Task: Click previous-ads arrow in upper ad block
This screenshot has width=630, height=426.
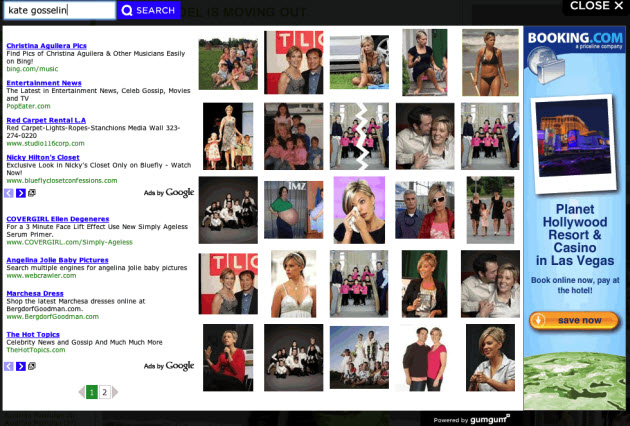Action: pyautogui.click(x=9, y=193)
